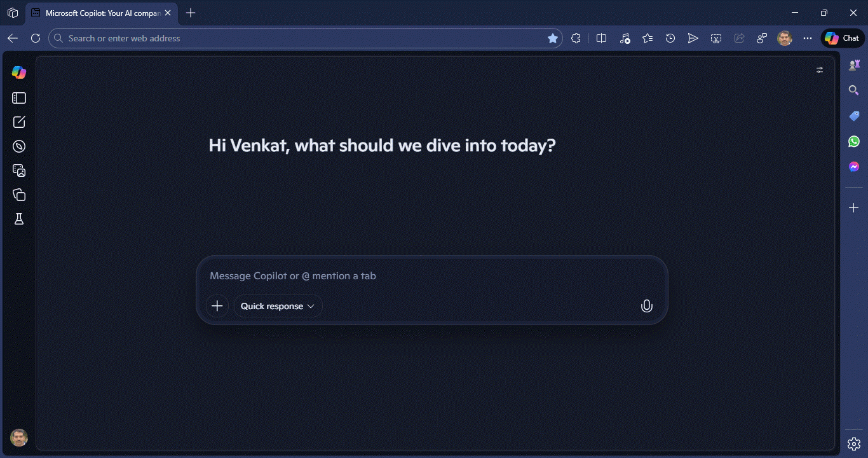Toggle the Copilot sidebar panel
The image size is (868, 458).
tap(19, 98)
